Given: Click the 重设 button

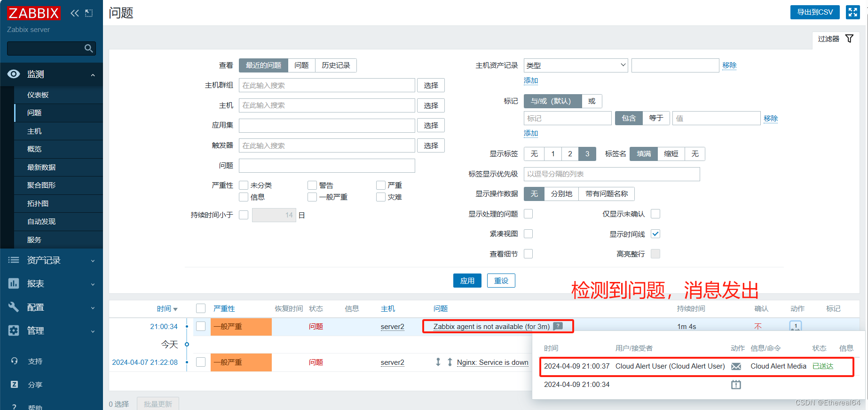Looking at the screenshot, I should coord(501,281).
